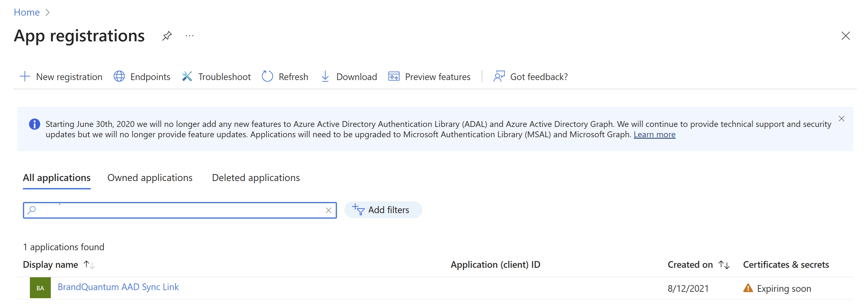
Task: Focus the application search field
Action: (x=180, y=210)
